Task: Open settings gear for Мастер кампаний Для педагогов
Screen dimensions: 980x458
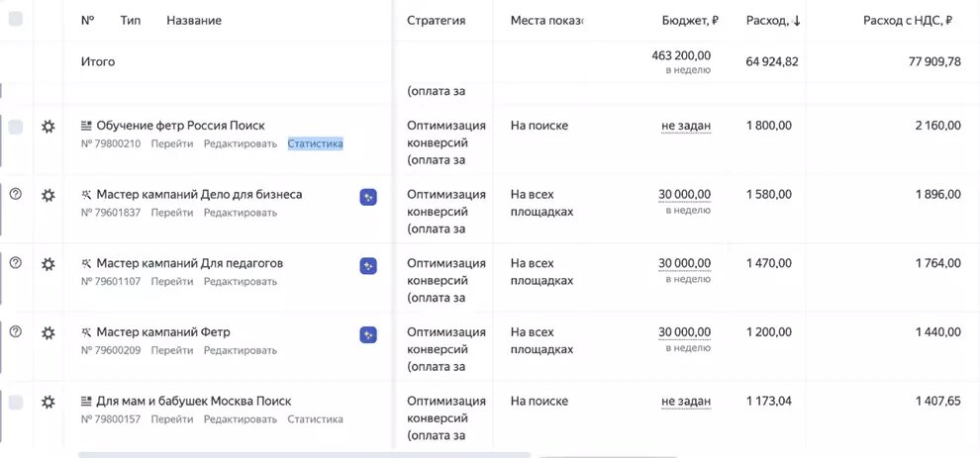Action: (x=49, y=264)
